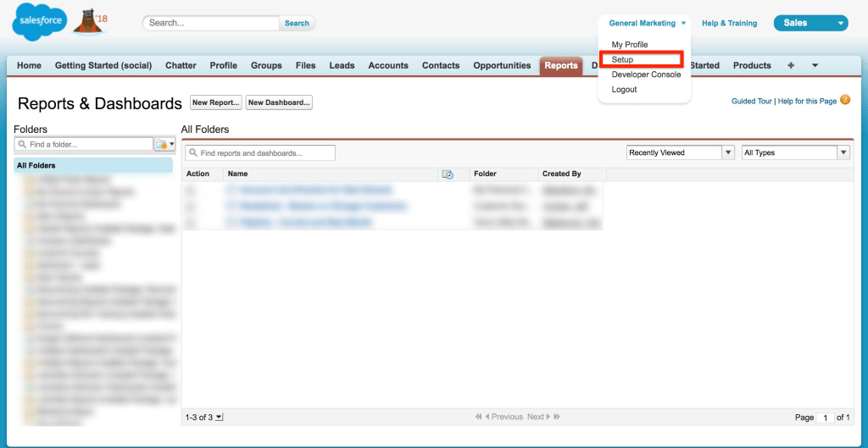Screen dimensions: 868x448
Task: Open Developer Console from the user menu
Action: [x=646, y=75]
